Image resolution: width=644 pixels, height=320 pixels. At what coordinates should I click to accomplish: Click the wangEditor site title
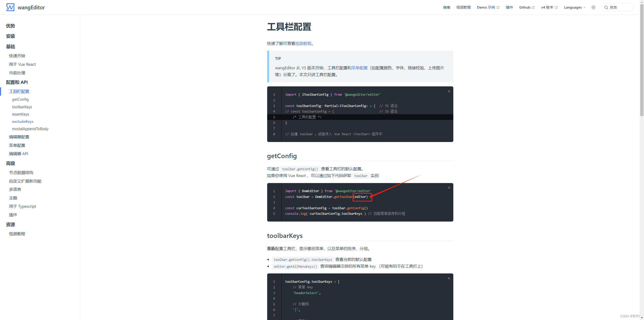[31, 8]
